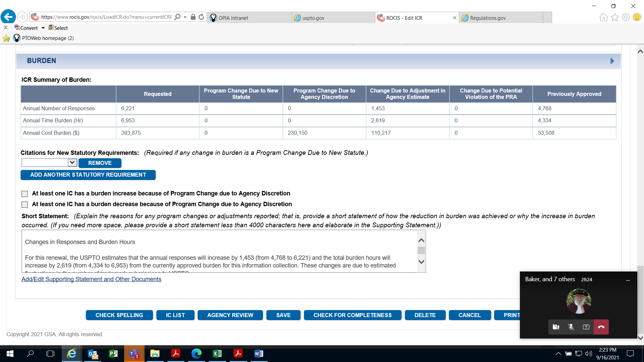Viewport: 644px width, 362px height.
Task: Click the favorites star icon
Action: [614, 17]
